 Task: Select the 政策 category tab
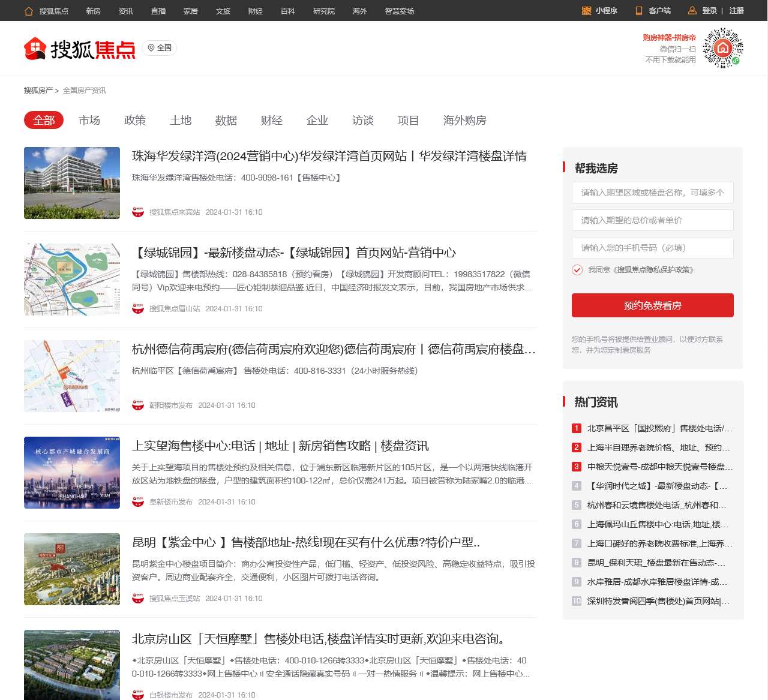(135, 121)
